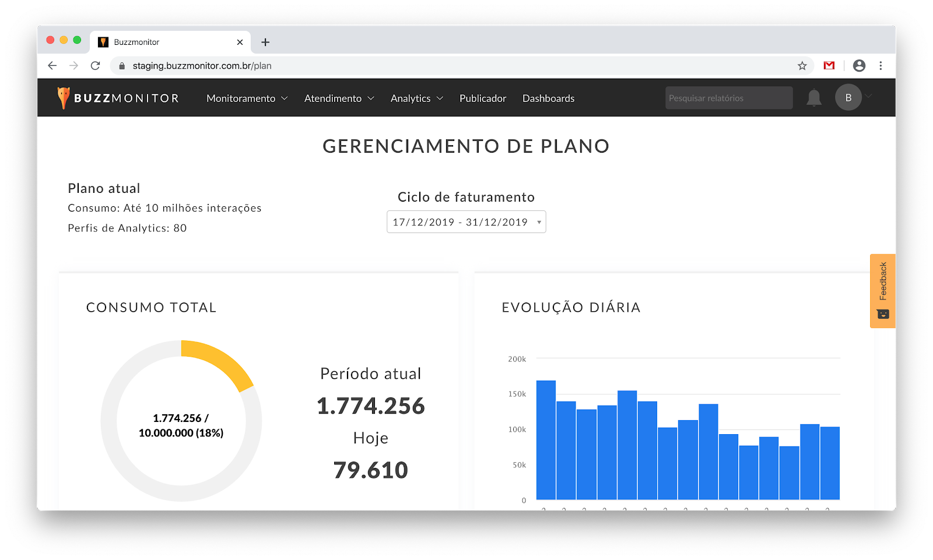Expand the Monitoramento menu

pyautogui.click(x=247, y=98)
